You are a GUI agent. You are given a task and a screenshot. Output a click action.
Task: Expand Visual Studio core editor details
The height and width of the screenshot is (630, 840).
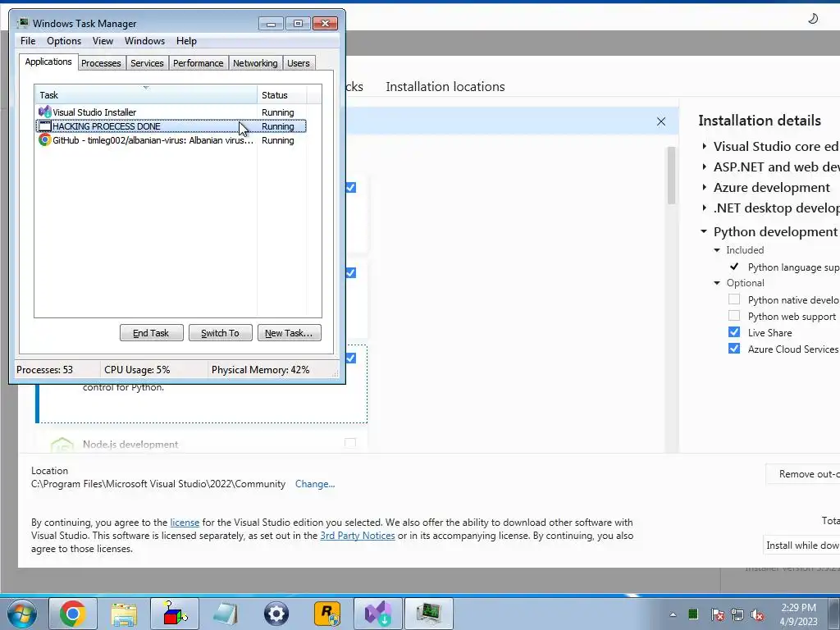tap(705, 146)
